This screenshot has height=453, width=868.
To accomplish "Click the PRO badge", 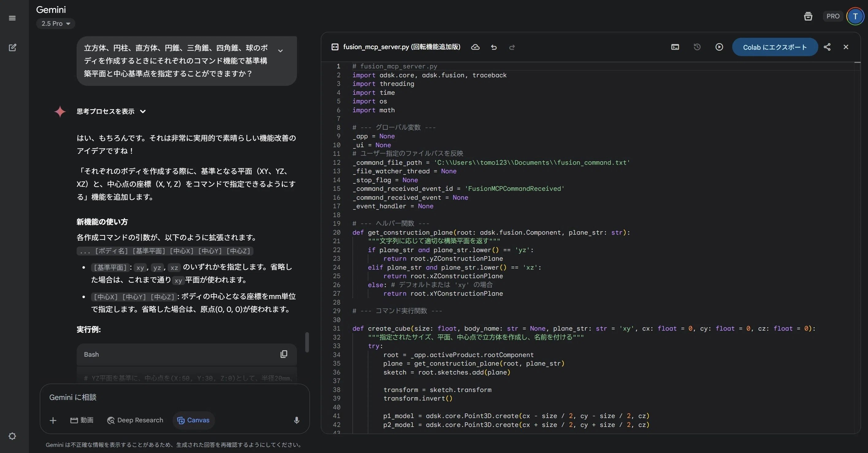I will click(x=833, y=16).
